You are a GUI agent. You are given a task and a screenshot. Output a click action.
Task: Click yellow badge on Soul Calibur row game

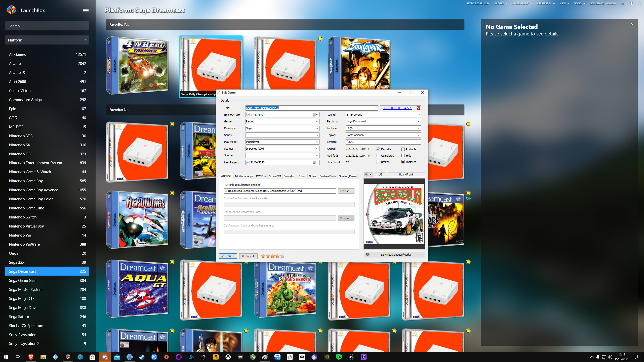[x=320, y=39]
